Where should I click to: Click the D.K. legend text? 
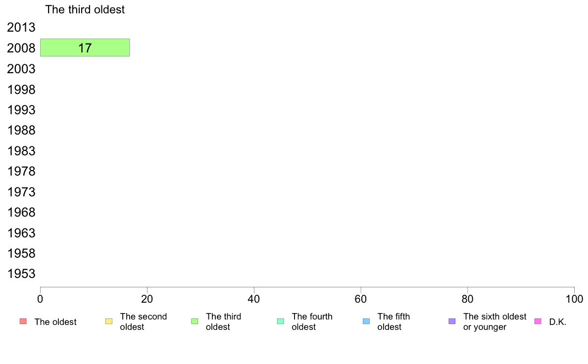(558, 322)
